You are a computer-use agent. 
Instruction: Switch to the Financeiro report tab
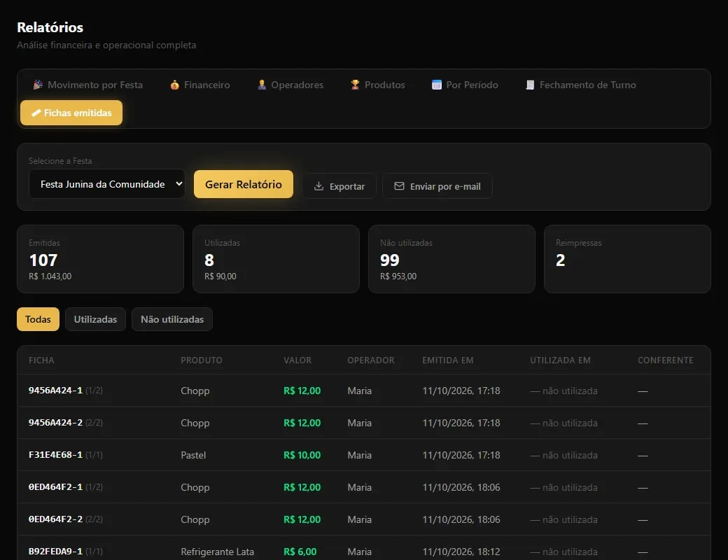click(200, 85)
